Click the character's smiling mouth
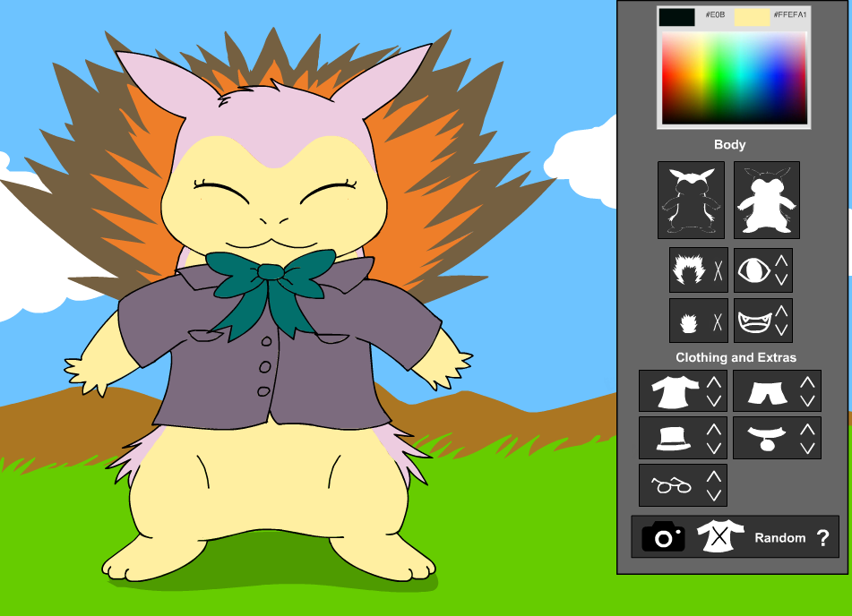 (271, 243)
